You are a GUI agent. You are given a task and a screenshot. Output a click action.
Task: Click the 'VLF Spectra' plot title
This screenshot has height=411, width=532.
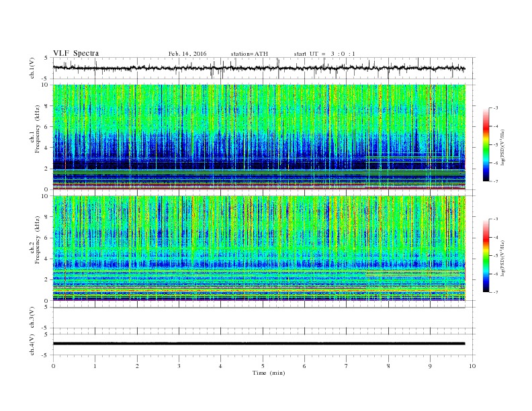pos(76,53)
